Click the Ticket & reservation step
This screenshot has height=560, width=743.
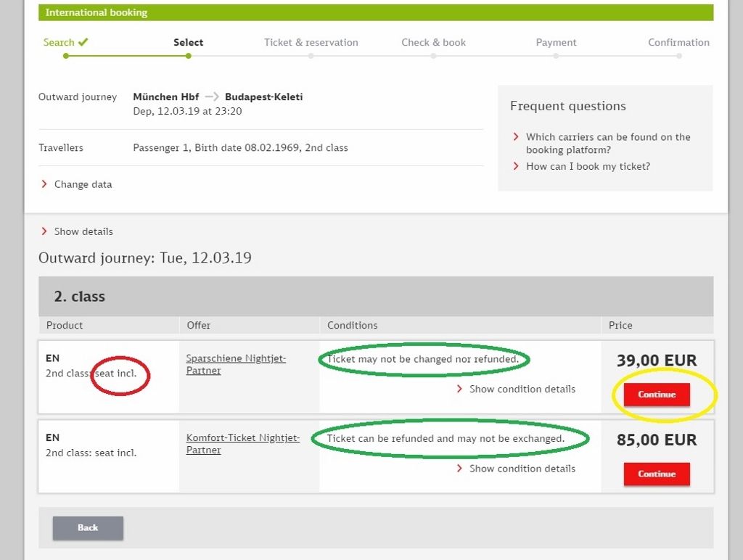311,42
